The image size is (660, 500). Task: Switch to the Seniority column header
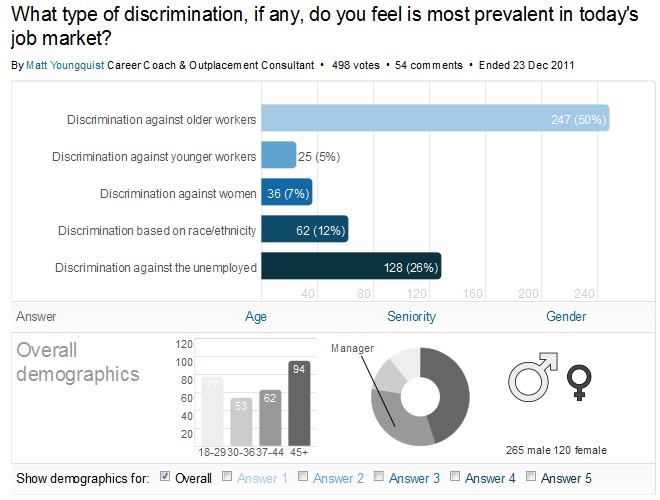click(411, 316)
